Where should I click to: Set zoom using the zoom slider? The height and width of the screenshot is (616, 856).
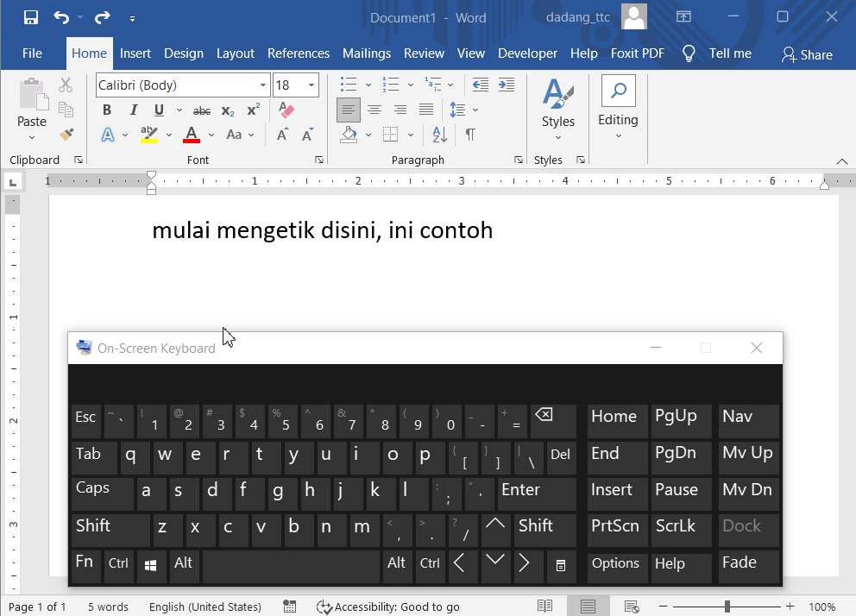(x=727, y=606)
